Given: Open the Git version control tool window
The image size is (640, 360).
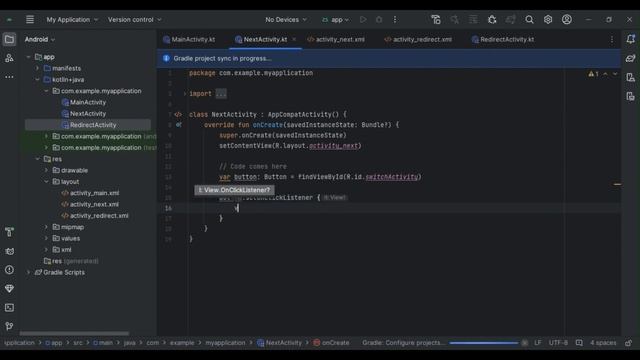Looking at the screenshot, I should pyautogui.click(x=9, y=326).
